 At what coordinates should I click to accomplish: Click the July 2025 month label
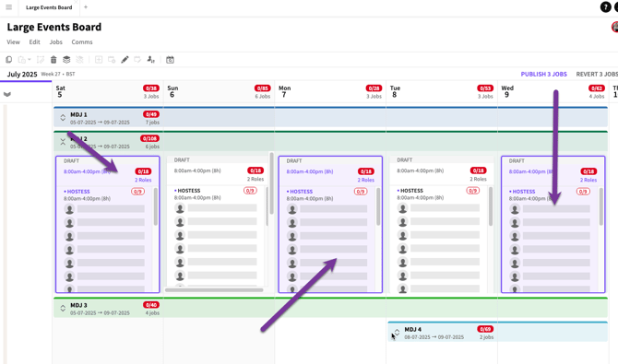[22, 74]
